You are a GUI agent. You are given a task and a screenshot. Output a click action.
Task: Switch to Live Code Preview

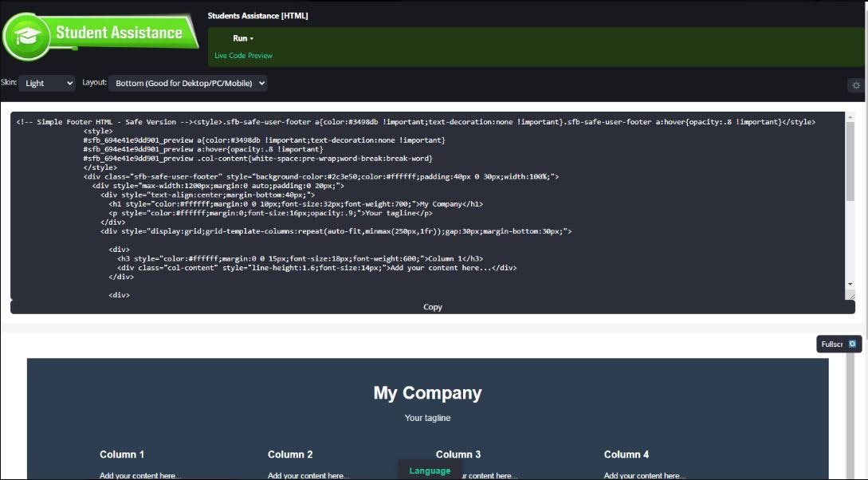[x=242, y=56]
